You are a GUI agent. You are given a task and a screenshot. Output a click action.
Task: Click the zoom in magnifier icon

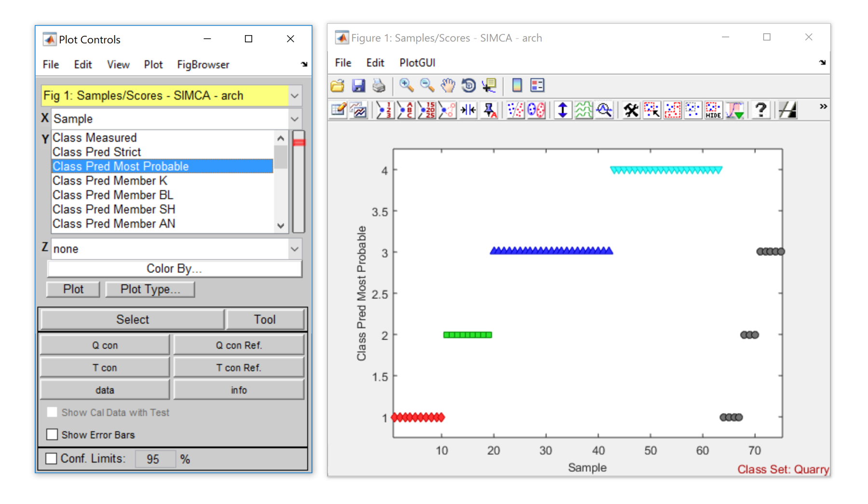click(406, 85)
